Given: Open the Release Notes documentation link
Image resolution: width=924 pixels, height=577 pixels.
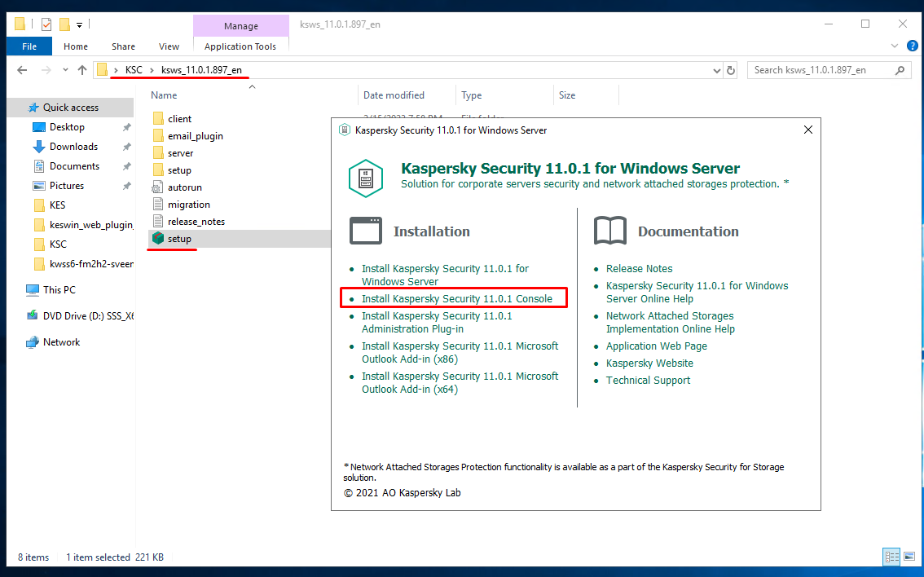Looking at the screenshot, I should point(639,269).
